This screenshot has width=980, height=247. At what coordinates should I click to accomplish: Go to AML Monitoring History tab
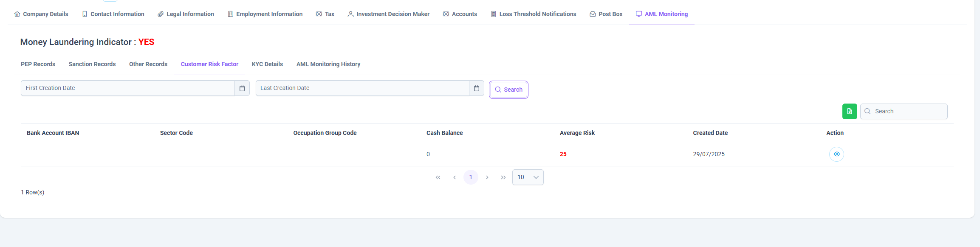328,64
